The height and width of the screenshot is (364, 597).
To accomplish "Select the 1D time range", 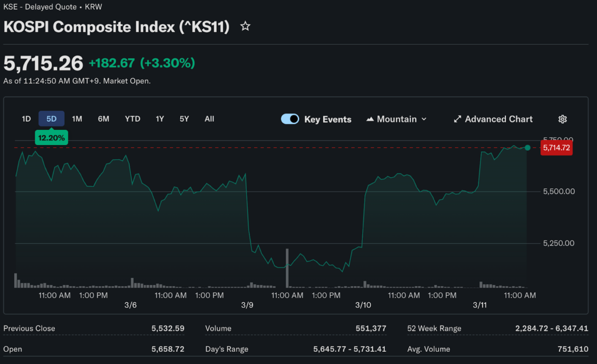I will pos(26,119).
